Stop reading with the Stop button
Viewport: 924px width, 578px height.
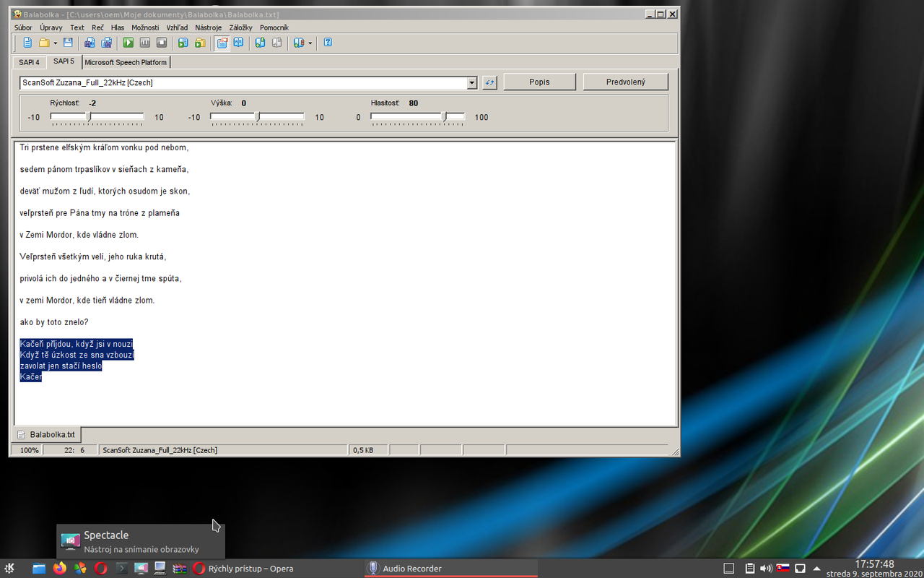point(162,43)
